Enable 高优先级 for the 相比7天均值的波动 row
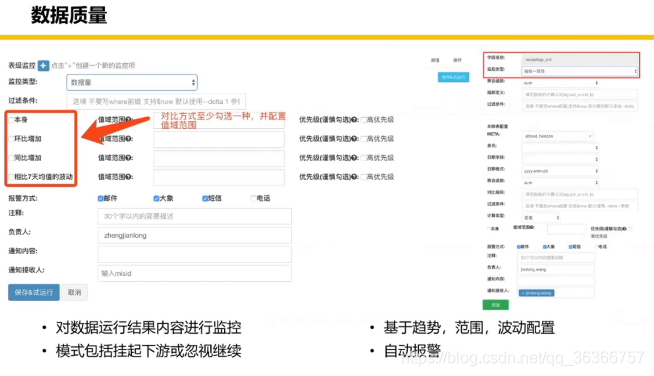 (364, 177)
